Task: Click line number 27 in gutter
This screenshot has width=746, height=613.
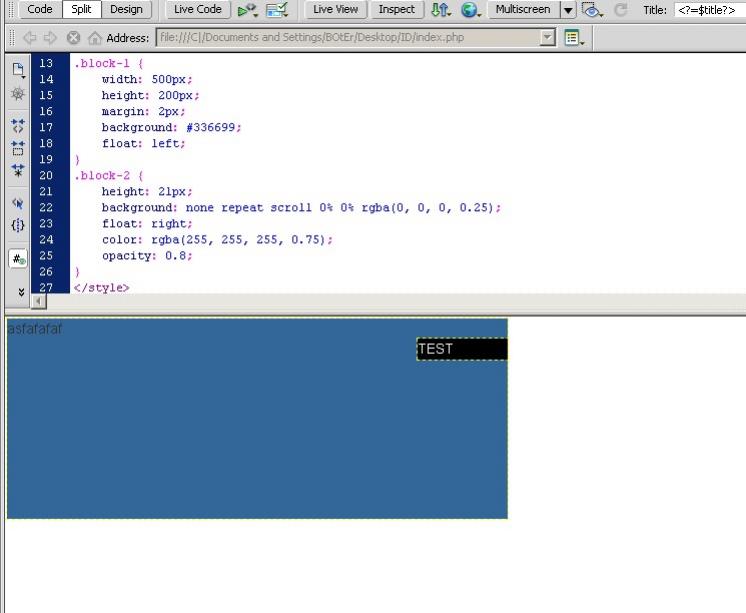Action: (x=46, y=288)
